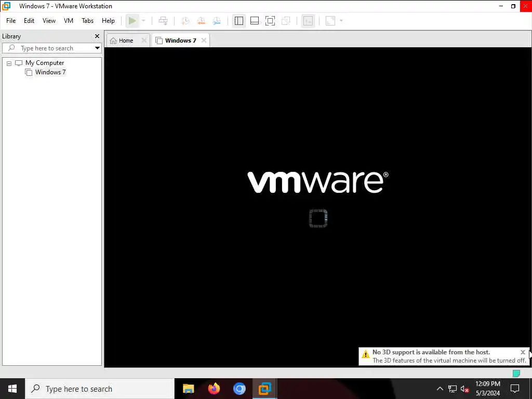Click the 3D support warning icon

(x=365, y=354)
